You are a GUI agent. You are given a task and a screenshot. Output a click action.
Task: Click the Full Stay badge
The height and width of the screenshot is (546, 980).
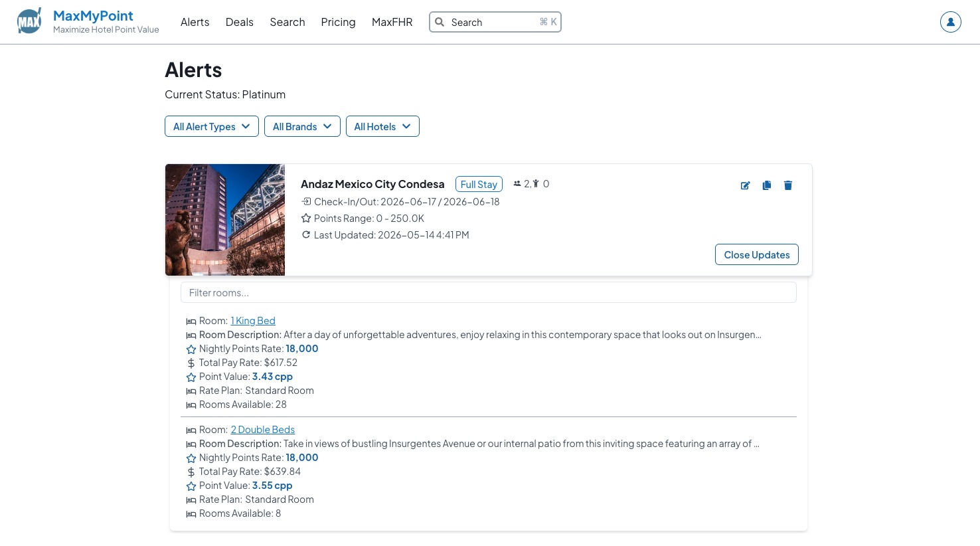(x=479, y=184)
